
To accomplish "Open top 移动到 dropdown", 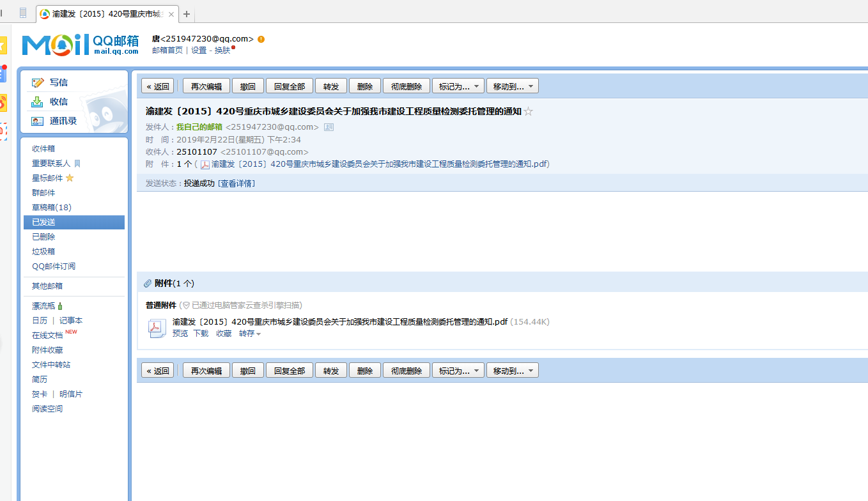I will 513,86.
